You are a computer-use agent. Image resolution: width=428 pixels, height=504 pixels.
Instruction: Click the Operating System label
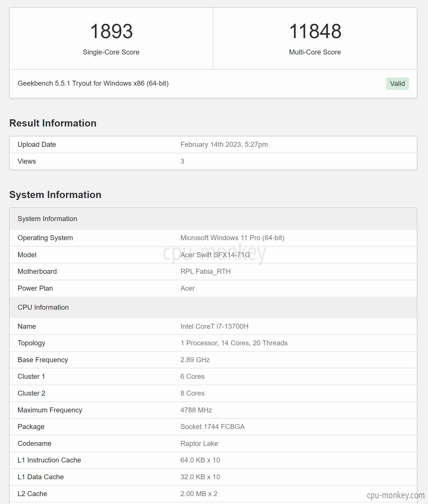45,238
